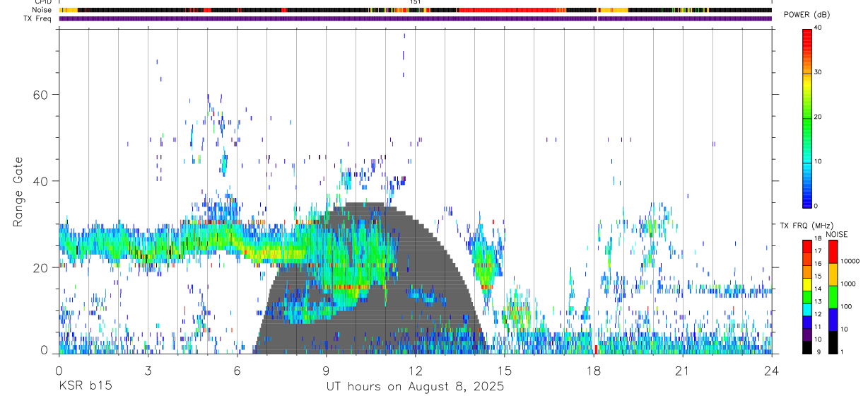This screenshot has width=868, height=401.
Task: Click the 15 tick on UT hours axis
Action: pyautogui.click(x=505, y=370)
